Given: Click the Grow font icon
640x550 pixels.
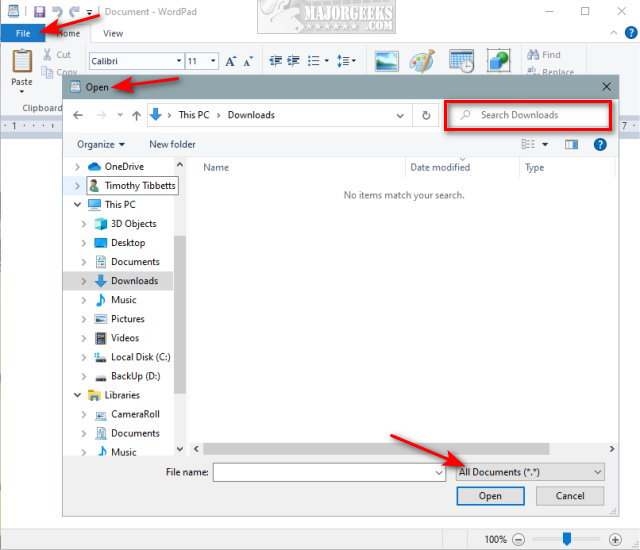Looking at the screenshot, I should [231, 61].
